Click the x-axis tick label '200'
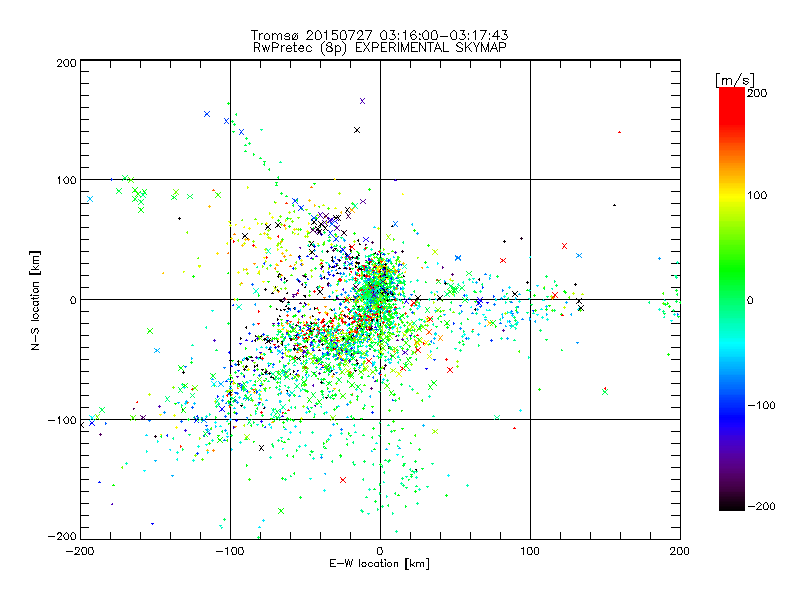The height and width of the screenshot is (600, 800). coord(680,551)
